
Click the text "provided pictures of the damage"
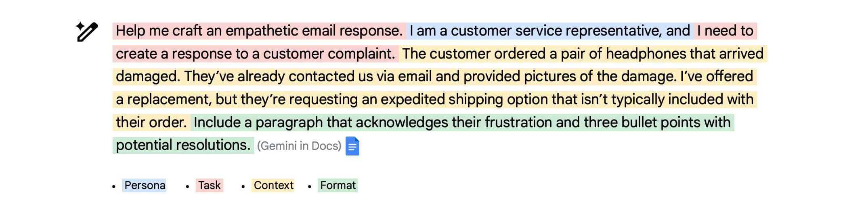[x=568, y=76]
